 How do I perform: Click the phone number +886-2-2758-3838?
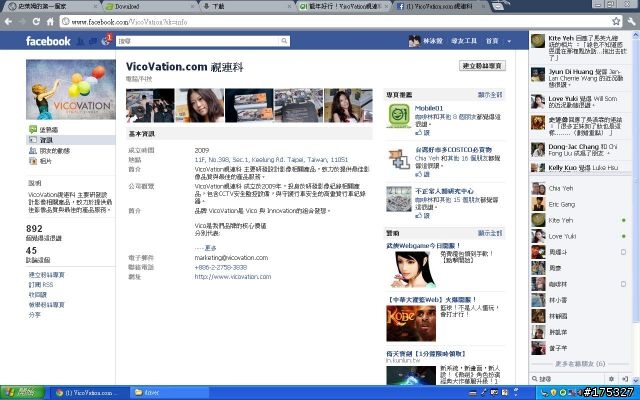coord(220,267)
